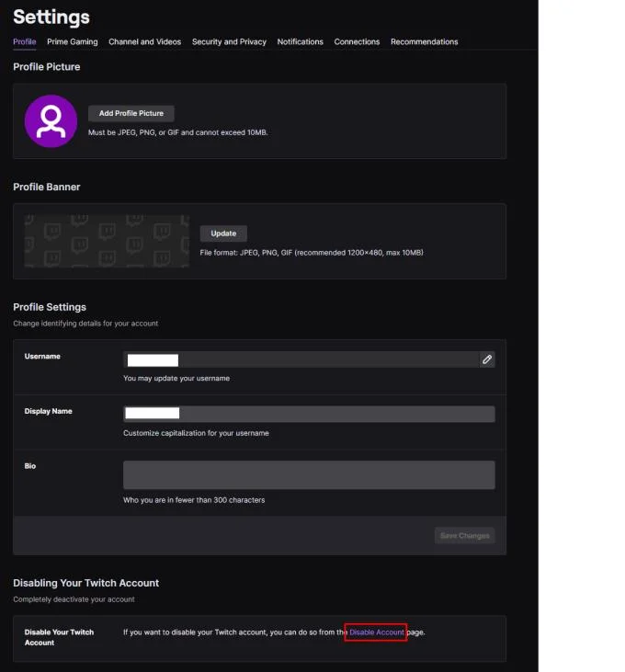This screenshot has height=672, width=625.
Task: Click the Settings page heading
Action: [x=51, y=17]
